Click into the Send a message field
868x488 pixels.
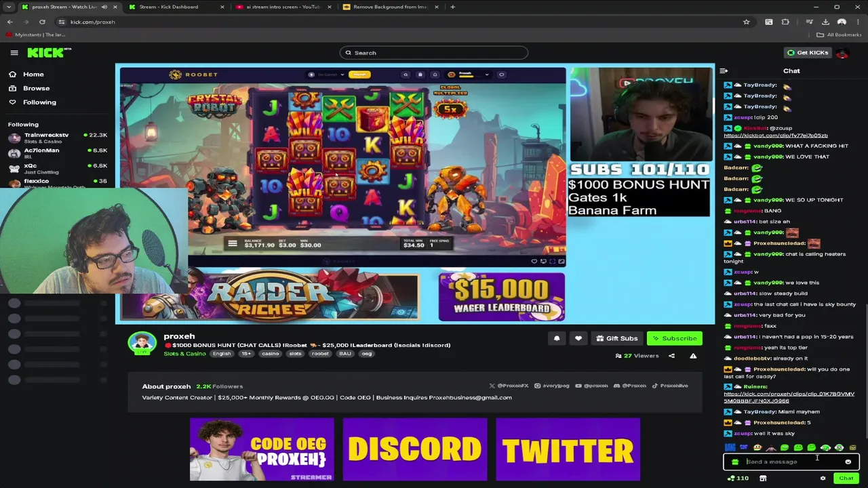coord(791,462)
